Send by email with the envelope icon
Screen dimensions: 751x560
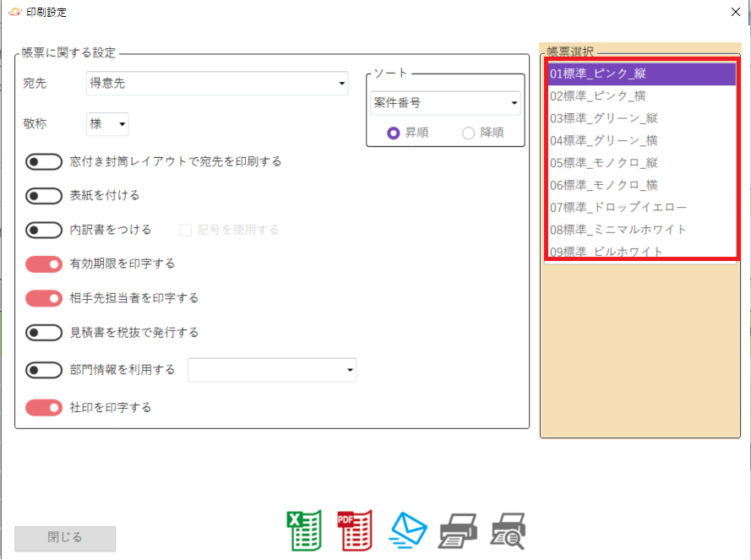click(408, 531)
